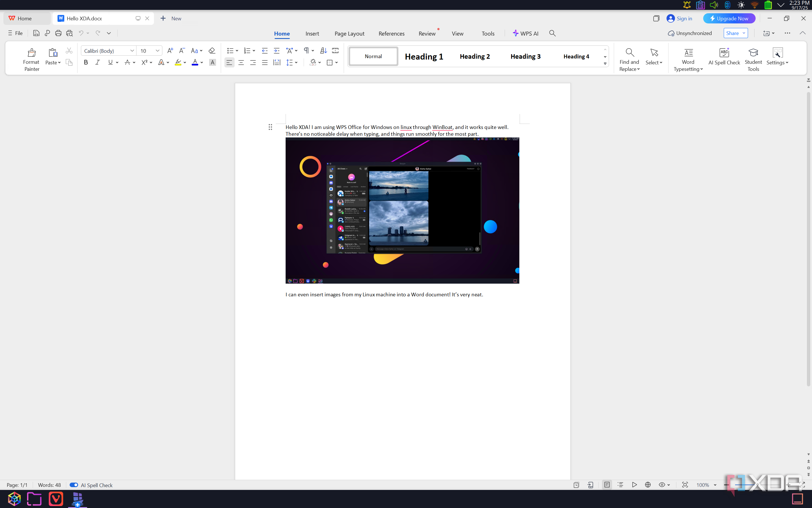The image size is (812, 508).
Task: Click the Upgrade Now button
Action: (x=729, y=18)
